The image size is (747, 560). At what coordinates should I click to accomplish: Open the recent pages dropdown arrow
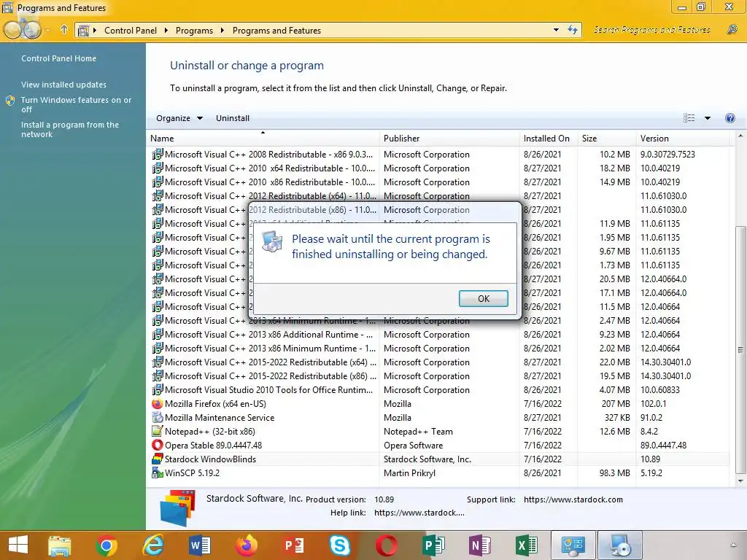pyautogui.click(x=48, y=31)
